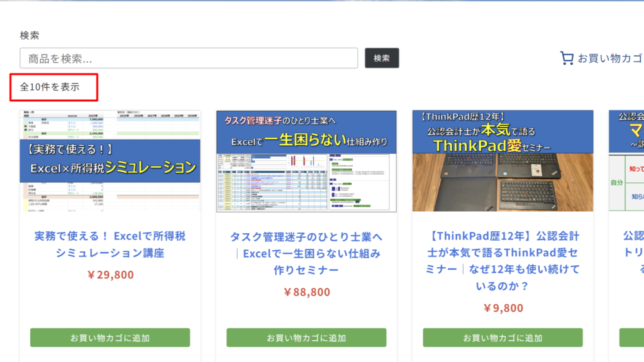Image resolution: width=644 pixels, height=362 pixels.
Task: Focus the 商品を検索 search field
Action: (189, 58)
